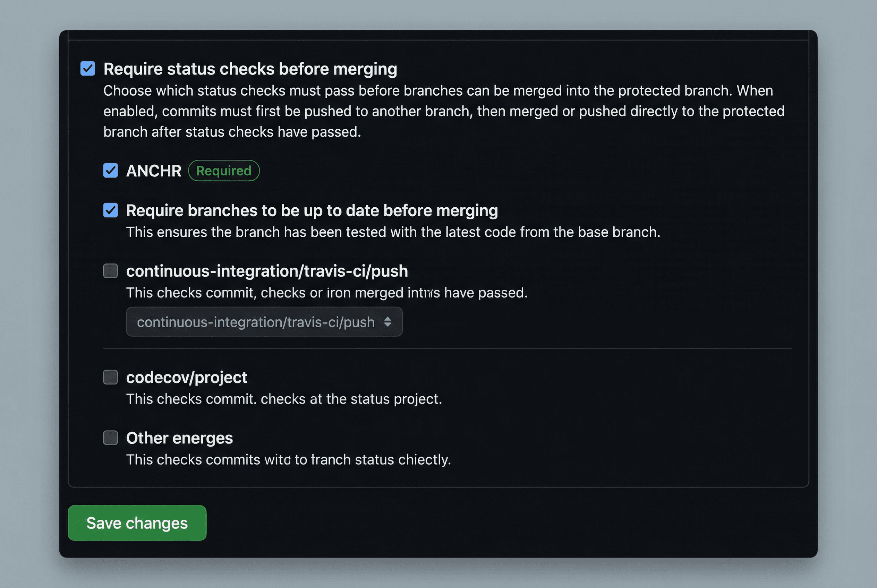Click the checkmark icon on Require status checks

(87, 69)
